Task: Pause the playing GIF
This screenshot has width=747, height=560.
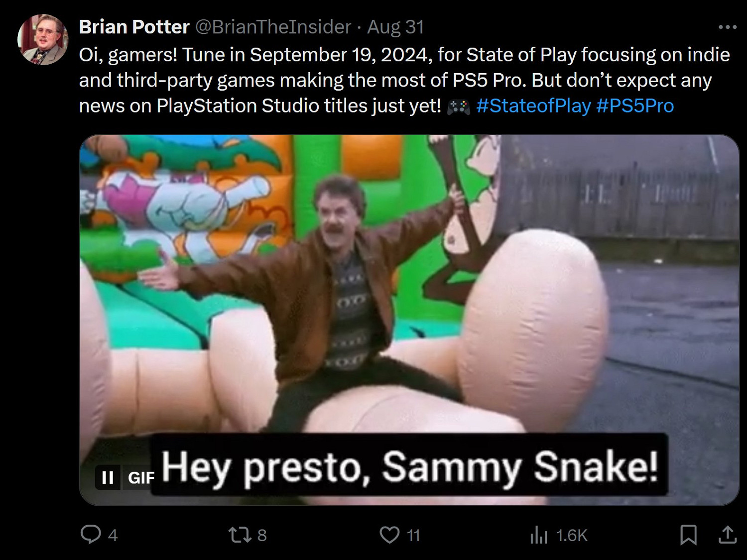Action: coord(108,478)
